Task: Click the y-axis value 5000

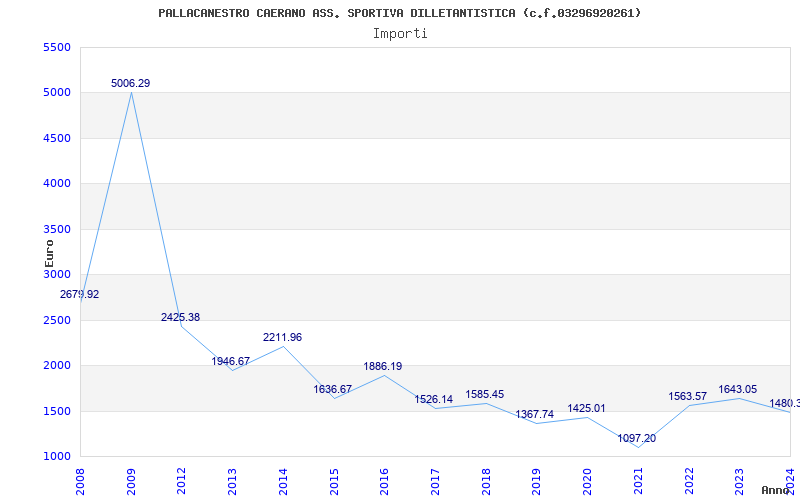Action: [x=57, y=93]
